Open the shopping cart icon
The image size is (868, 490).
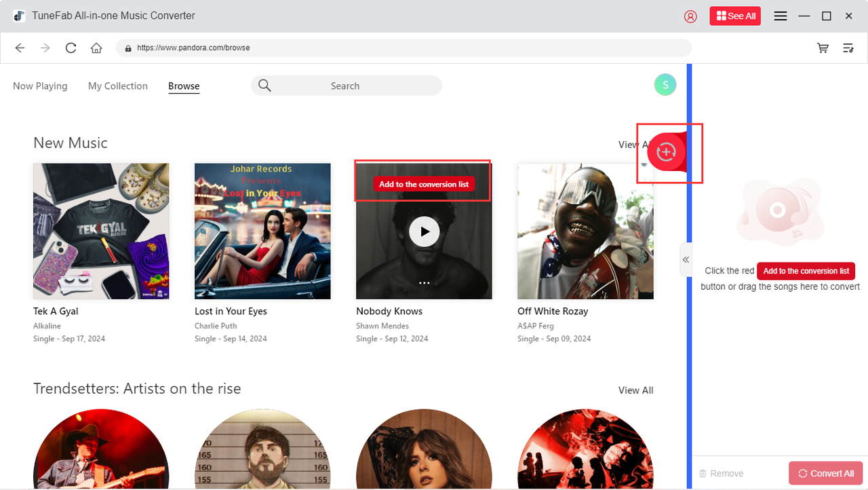point(823,48)
